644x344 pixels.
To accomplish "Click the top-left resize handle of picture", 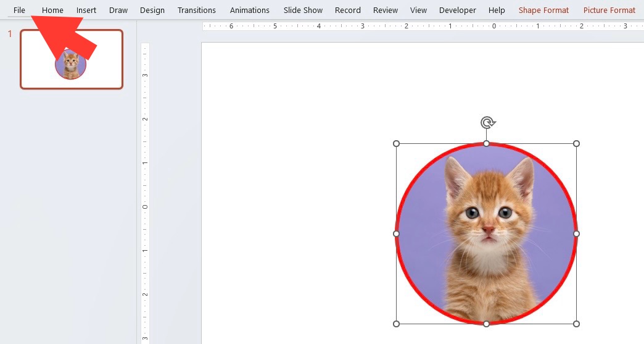I will 396,143.
